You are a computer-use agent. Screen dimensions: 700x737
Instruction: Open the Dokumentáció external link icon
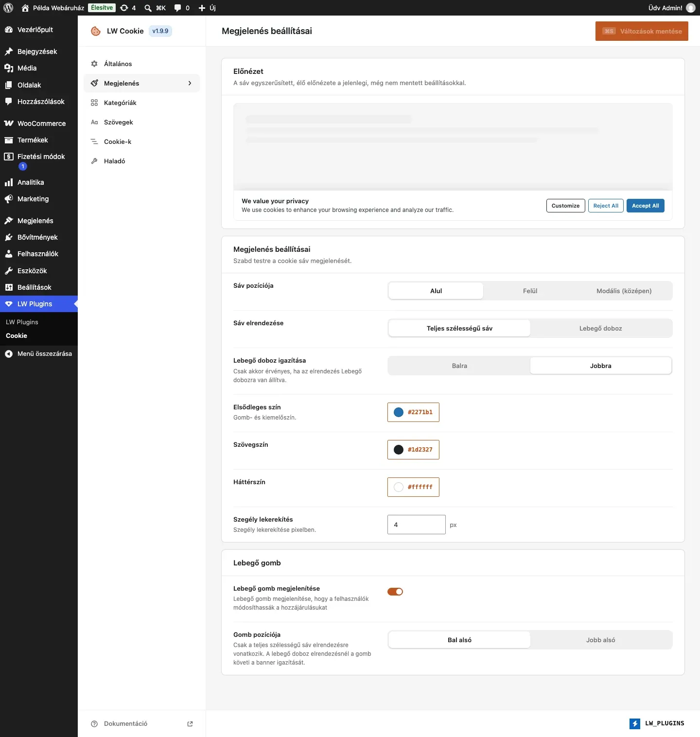(190, 724)
